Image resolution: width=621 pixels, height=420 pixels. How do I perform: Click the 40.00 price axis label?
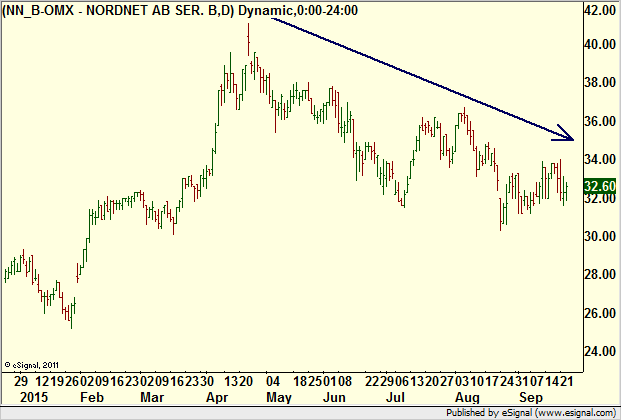pos(600,44)
